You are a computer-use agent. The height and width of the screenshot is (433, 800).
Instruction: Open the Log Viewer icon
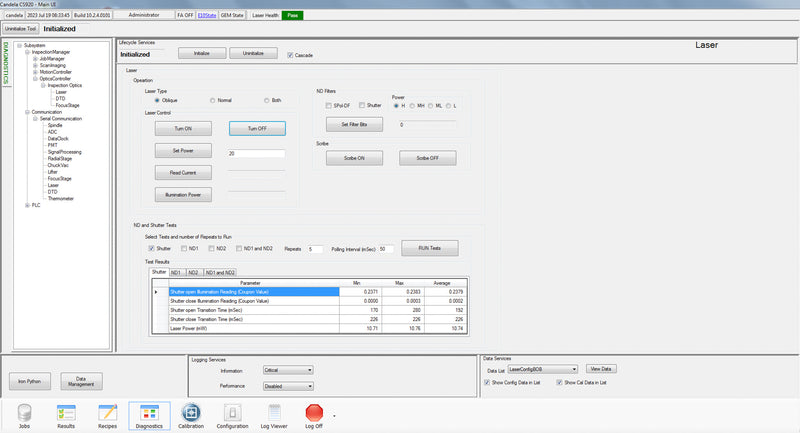pos(273,412)
